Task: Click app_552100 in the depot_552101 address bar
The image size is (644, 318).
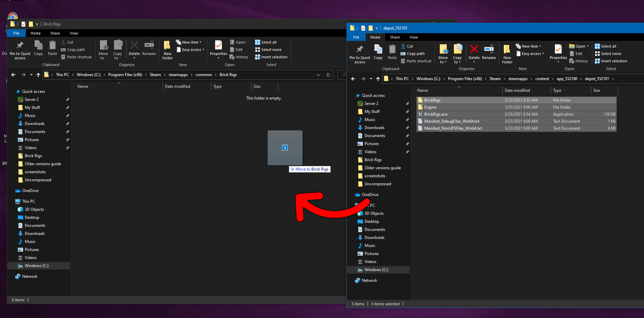Action: click(x=567, y=79)
